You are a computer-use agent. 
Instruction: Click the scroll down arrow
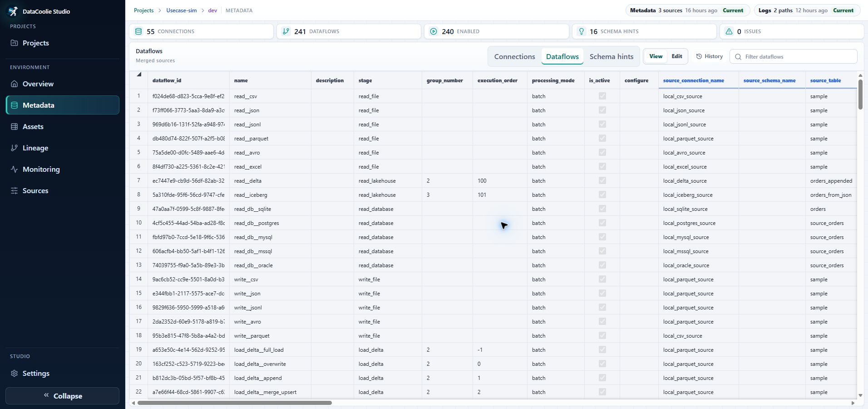point(860,395)
